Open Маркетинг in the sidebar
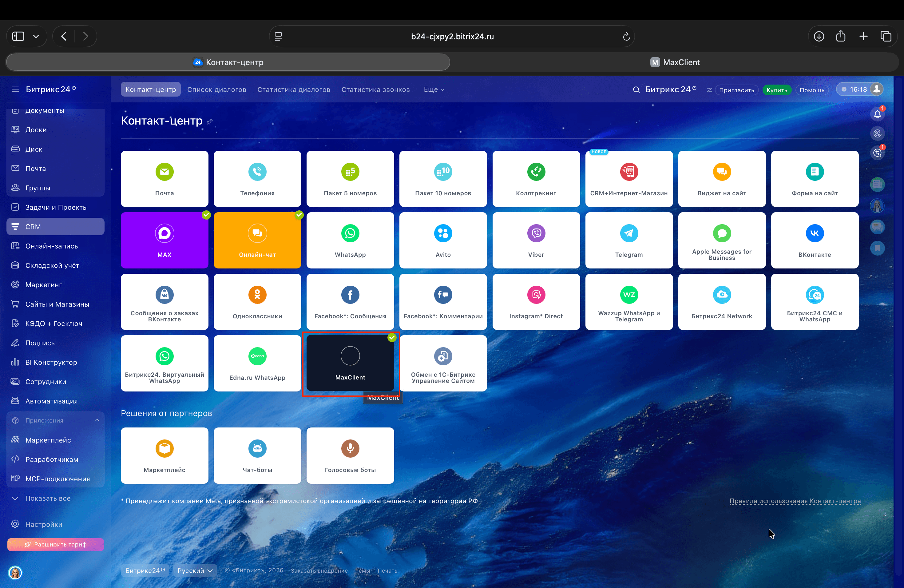Screen dimensions: 904x588 [55, 284]
